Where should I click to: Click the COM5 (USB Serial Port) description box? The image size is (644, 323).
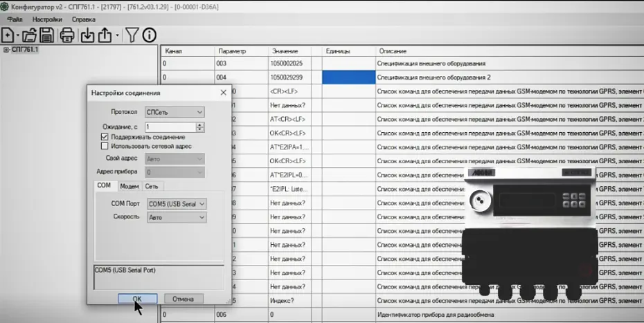click(x=159, y=277)
